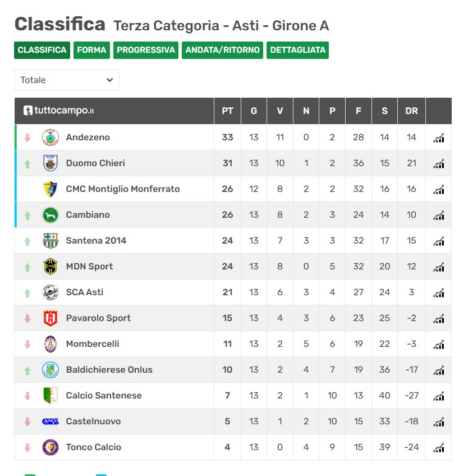Click the Pavarolo Sport red crest
The height and width of the screenshot is (476, 459).
51,318
